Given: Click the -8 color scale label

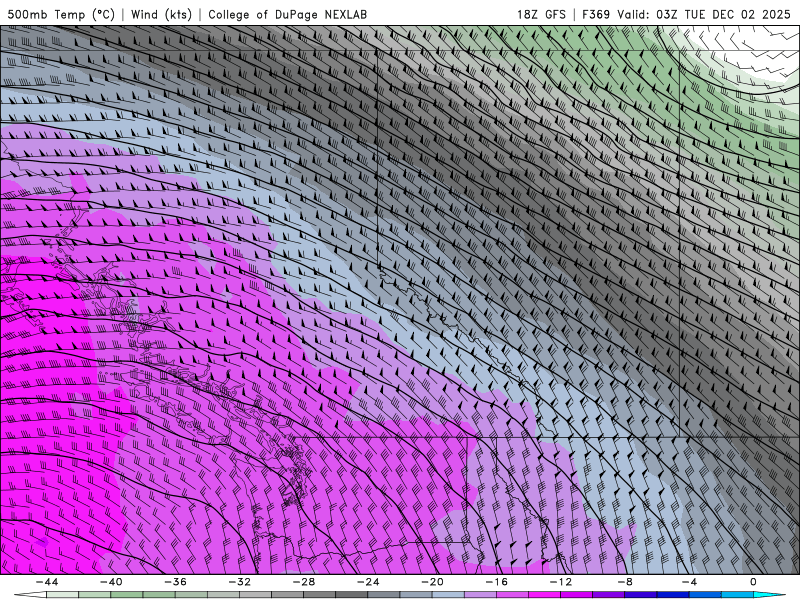Looking at the screenshot, I should click(x=626, y=582).
